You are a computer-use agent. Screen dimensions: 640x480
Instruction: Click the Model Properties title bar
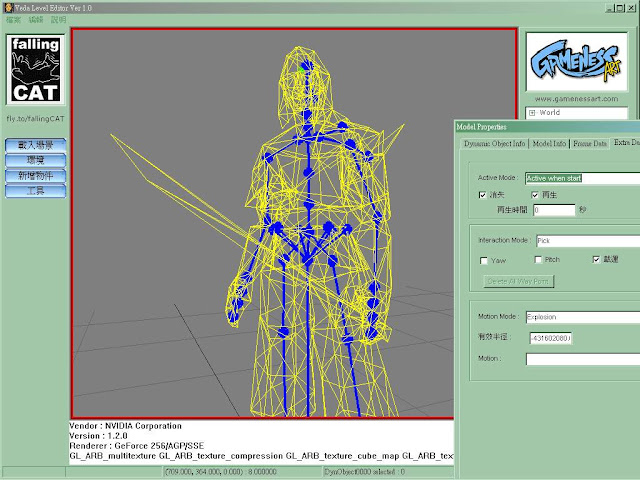click(x=547, y=127)
